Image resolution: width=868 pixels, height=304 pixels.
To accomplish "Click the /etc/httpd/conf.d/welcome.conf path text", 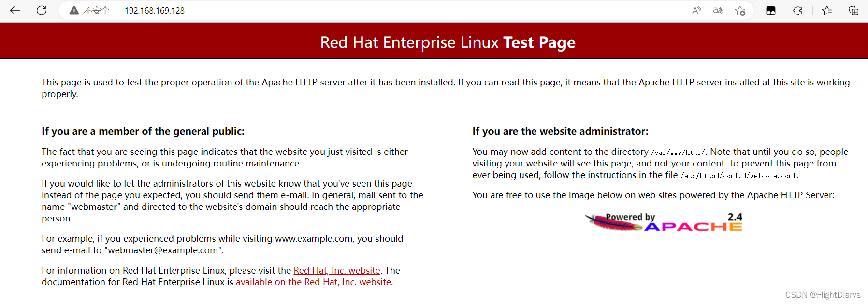I will pos(739,176).
